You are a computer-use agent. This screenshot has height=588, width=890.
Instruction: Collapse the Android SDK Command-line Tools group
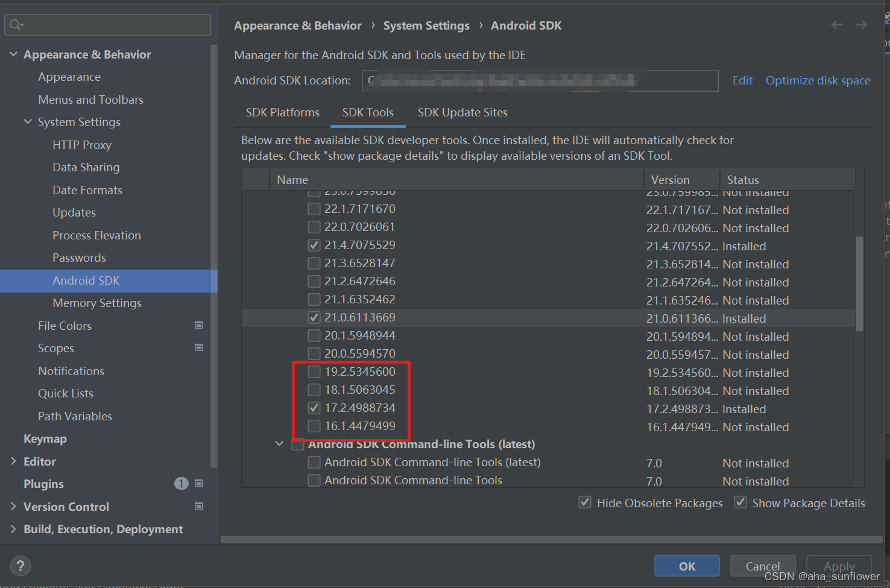tap(279, 443)
